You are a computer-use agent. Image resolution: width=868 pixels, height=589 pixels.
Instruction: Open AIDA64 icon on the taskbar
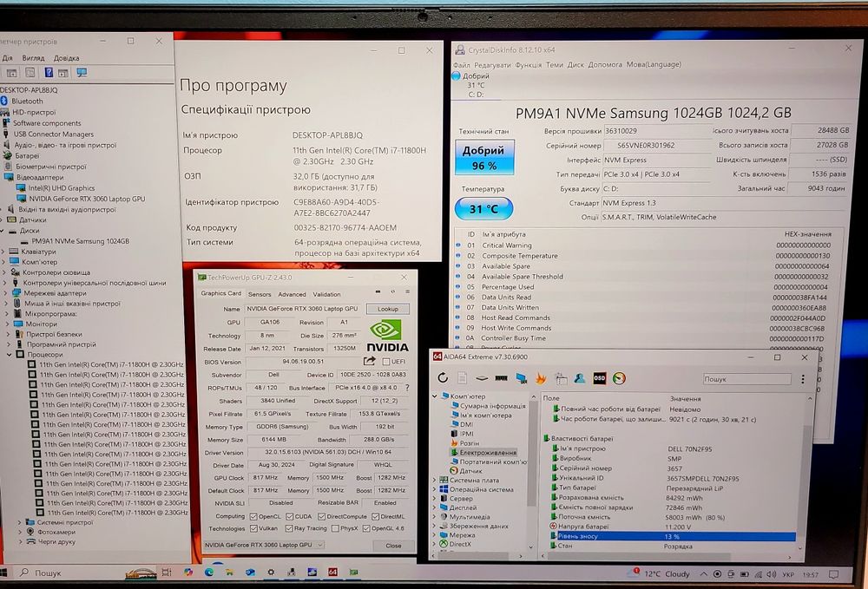(x=332, y=572)
